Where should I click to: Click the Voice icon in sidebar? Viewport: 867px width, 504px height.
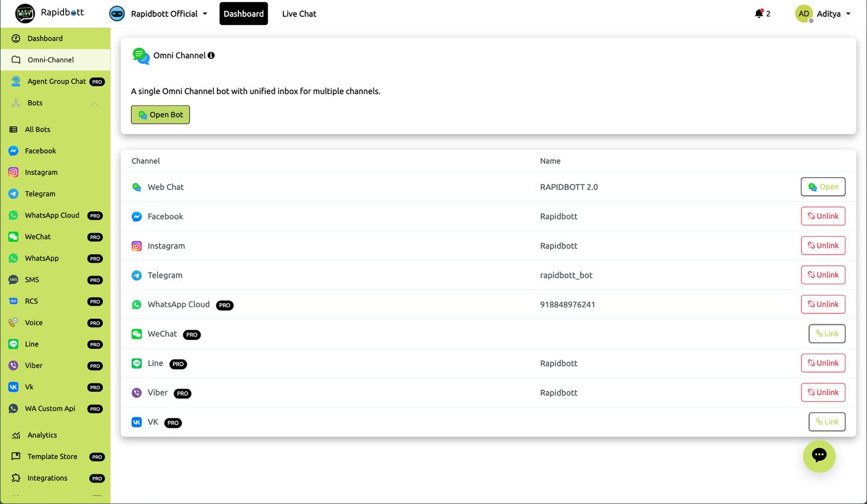click(14, 323)
